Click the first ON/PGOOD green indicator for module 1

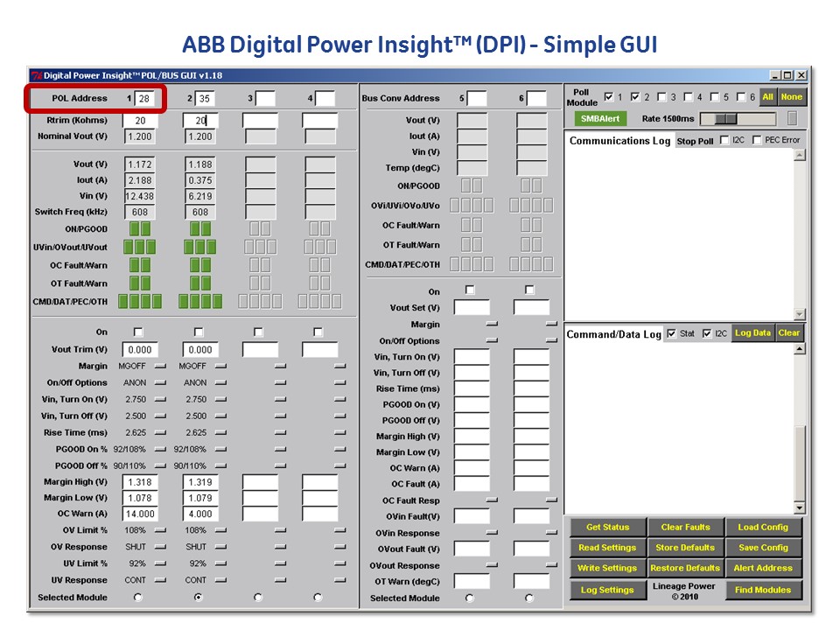[x=135, y=229]
